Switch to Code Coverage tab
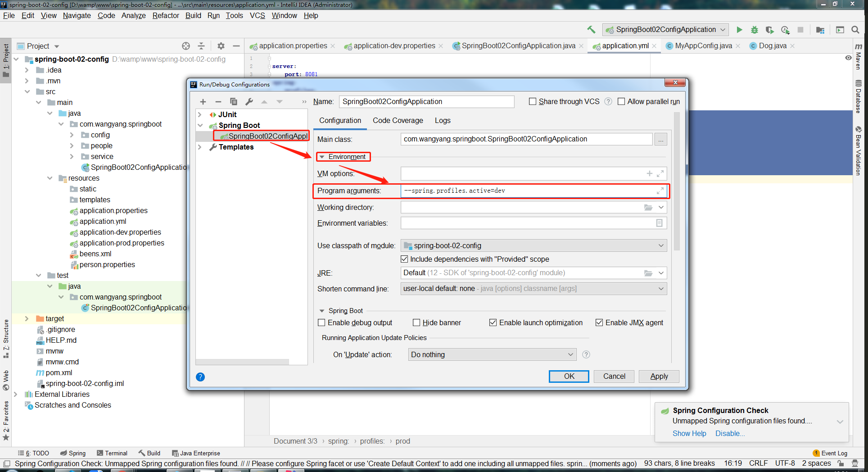This screenshot has height=472, width=868. pyautogui.click(x=398, y=121)
